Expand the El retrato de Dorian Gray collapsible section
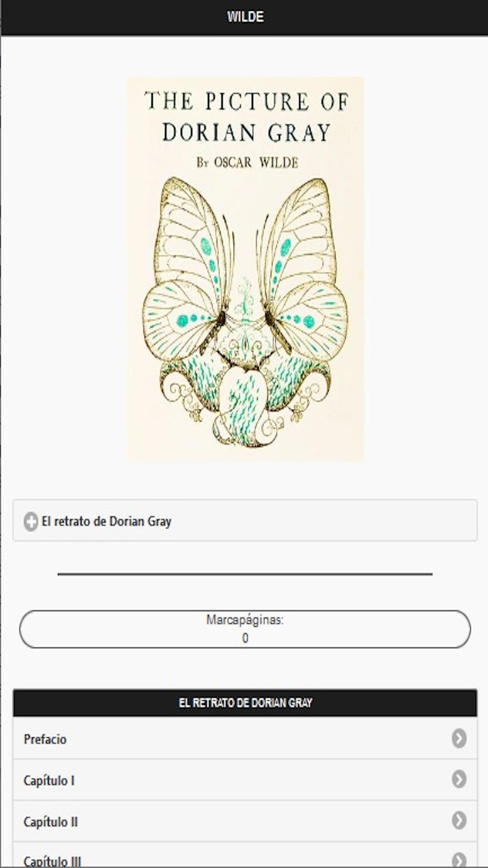488x868 pixels. (x=245, y=520)
